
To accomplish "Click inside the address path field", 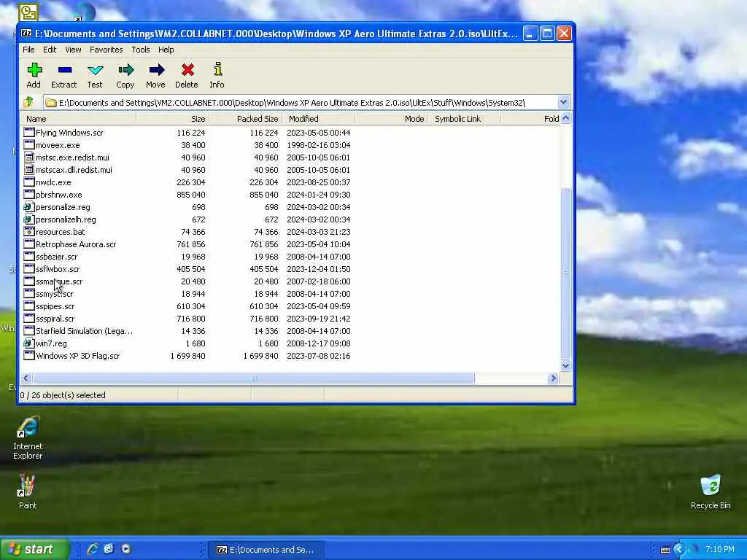I will tap(301, 102).
